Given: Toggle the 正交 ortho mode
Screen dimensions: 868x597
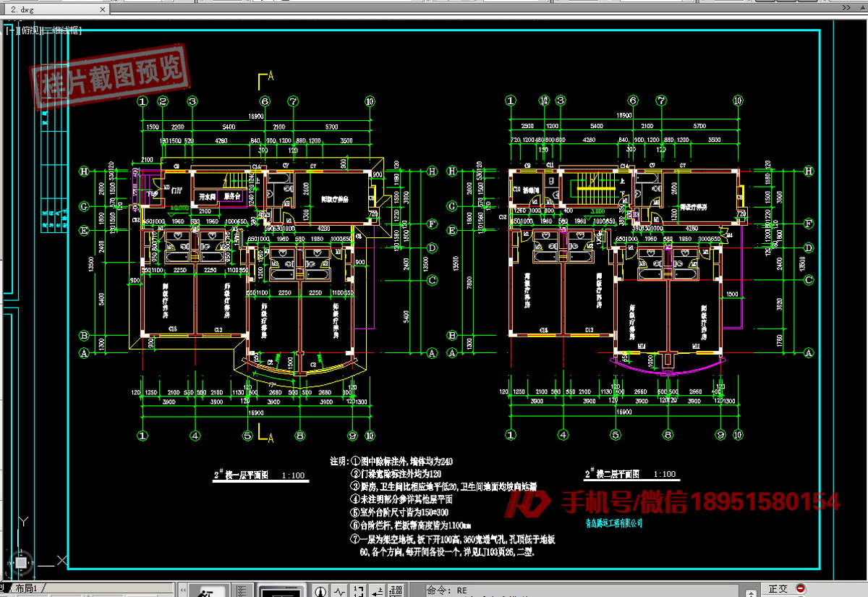Looking at the screenshot, I should [x=778, y=589].
